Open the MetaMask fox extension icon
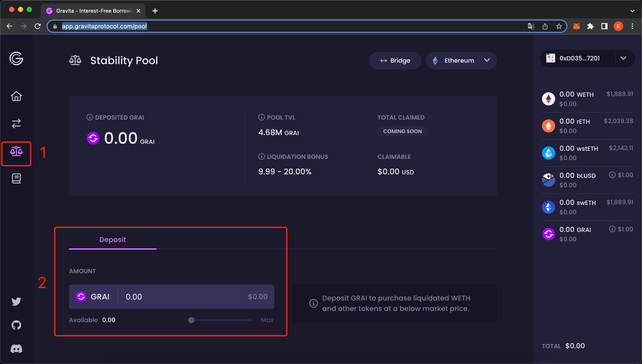Screen dimensions: 642x364 coord(576,26)
